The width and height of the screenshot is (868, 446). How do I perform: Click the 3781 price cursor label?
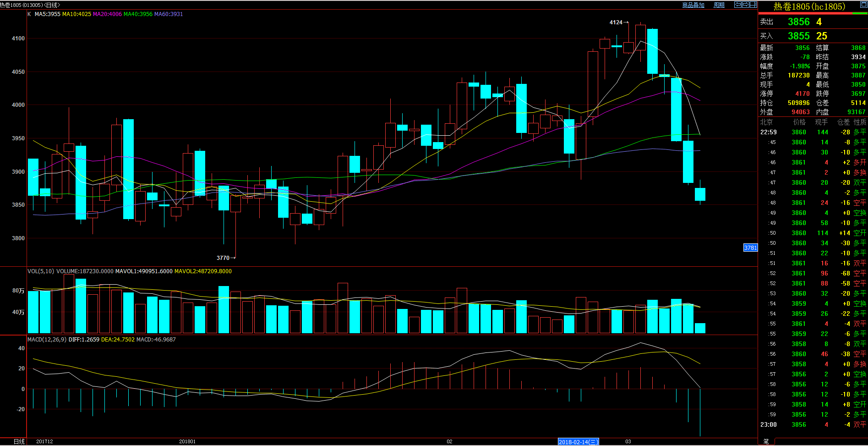click(750, 248)
